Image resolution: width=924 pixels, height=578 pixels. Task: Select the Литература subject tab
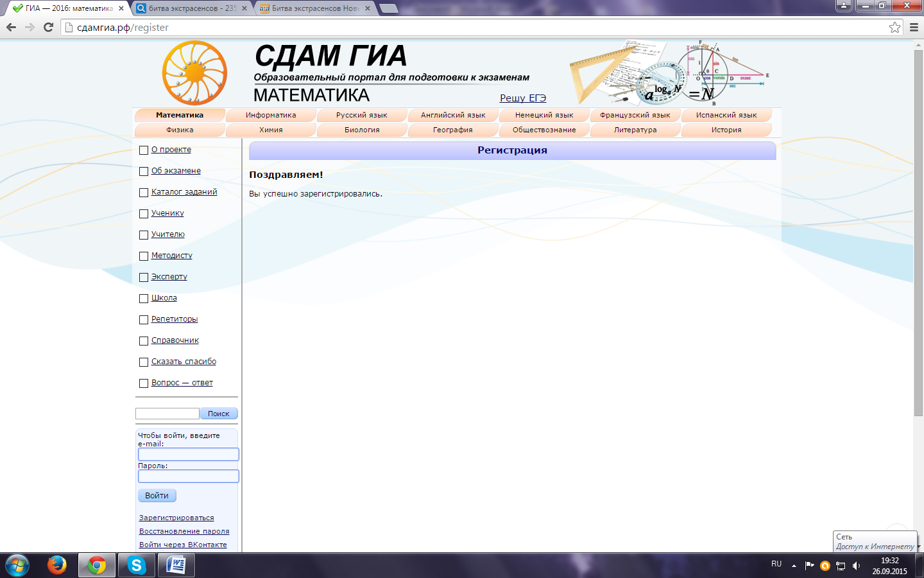(635, 130)
